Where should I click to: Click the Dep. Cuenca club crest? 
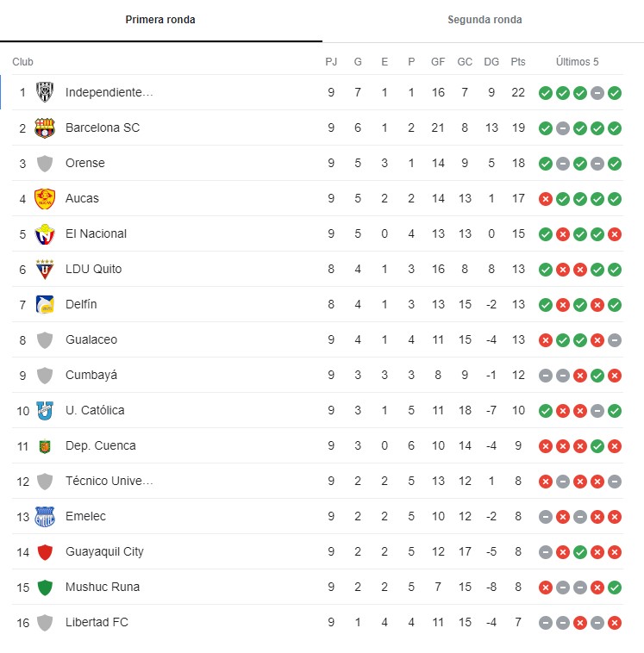pos(45,445)
